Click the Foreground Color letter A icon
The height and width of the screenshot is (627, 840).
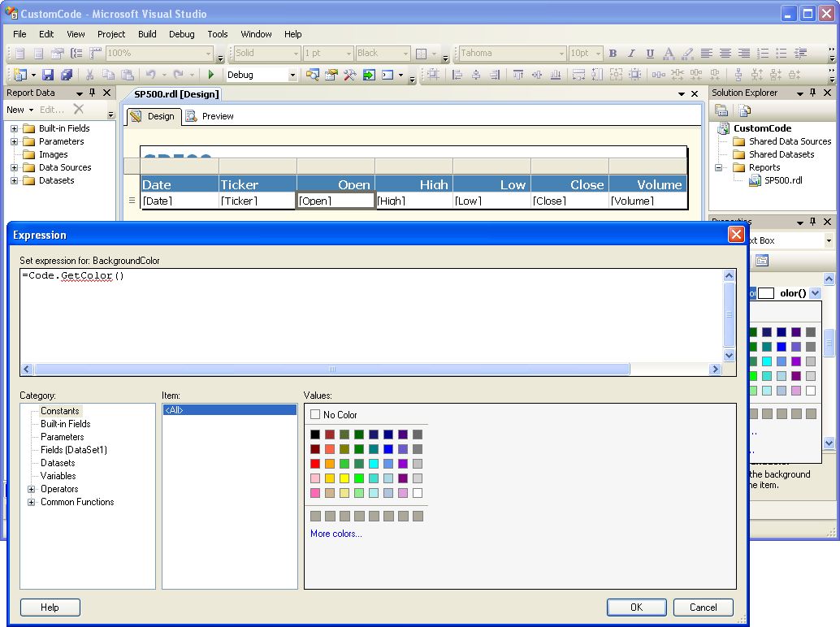669,53
